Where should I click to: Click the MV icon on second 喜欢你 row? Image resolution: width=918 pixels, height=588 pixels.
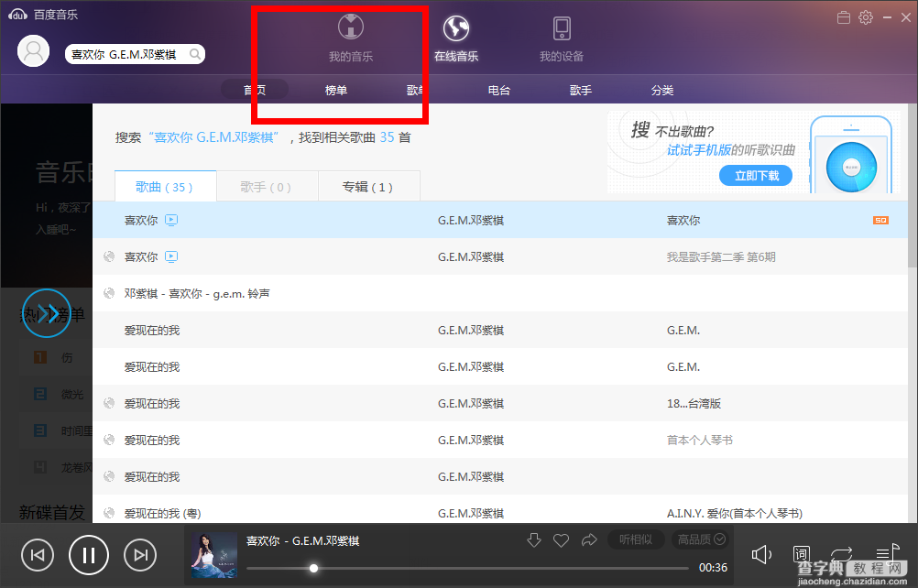coord(171,256)
